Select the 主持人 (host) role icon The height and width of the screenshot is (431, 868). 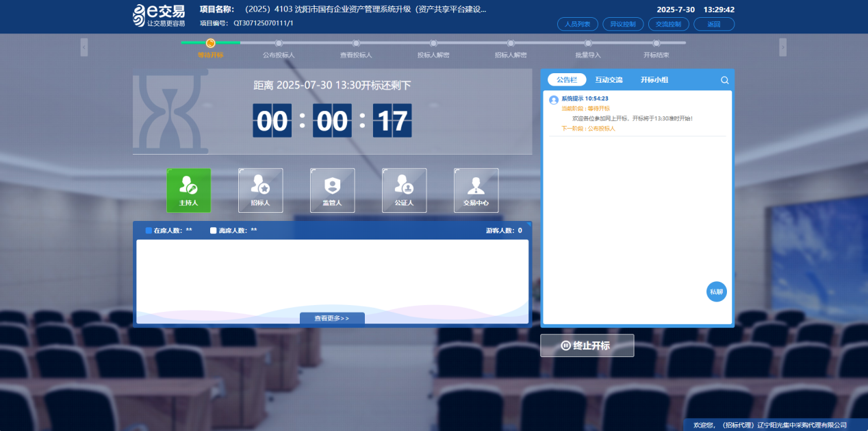pyautogui.click(x=188, y=190)
